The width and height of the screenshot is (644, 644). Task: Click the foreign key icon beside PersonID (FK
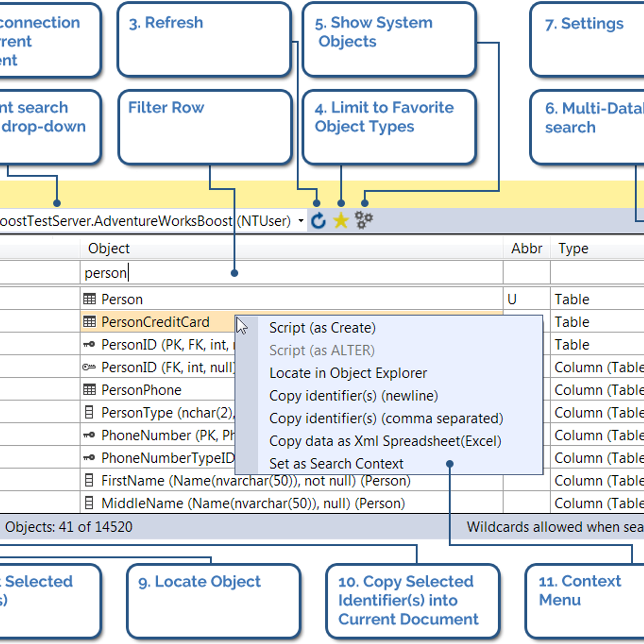[89, 367]
